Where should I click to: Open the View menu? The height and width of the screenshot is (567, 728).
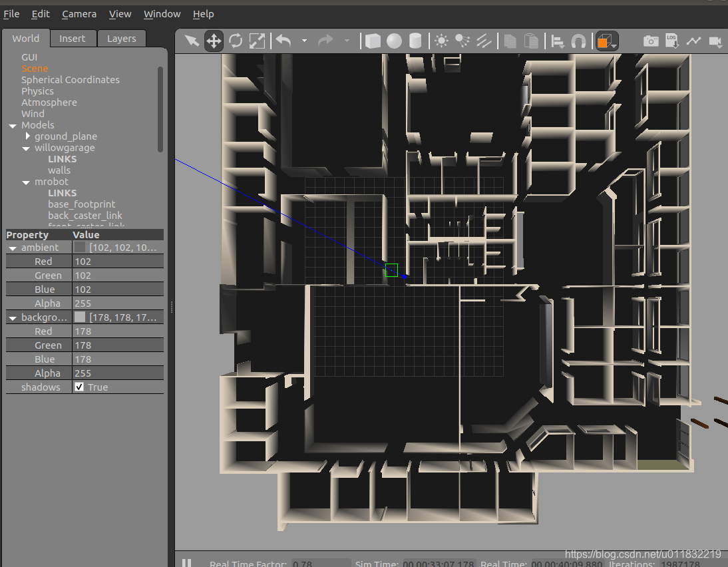(120, 14)
